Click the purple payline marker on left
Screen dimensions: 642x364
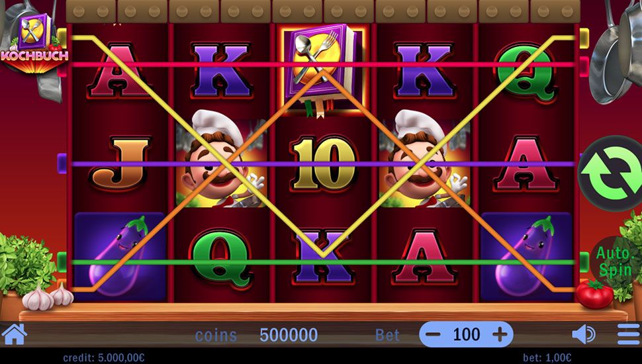tap(62, 163)
